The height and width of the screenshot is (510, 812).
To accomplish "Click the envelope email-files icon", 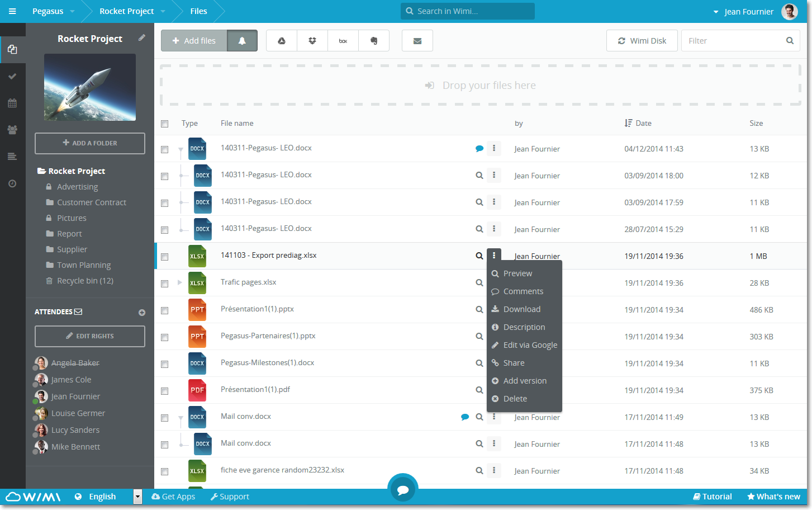I will coord(417,41).
